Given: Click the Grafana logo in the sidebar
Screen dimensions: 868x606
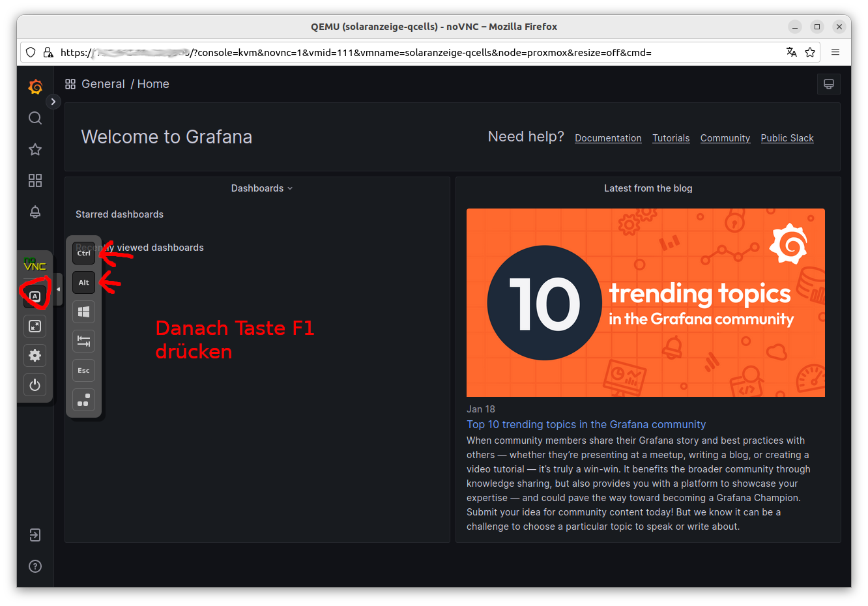Looking at the screenshot, I should pyautogui.click(x=35, y=87).
